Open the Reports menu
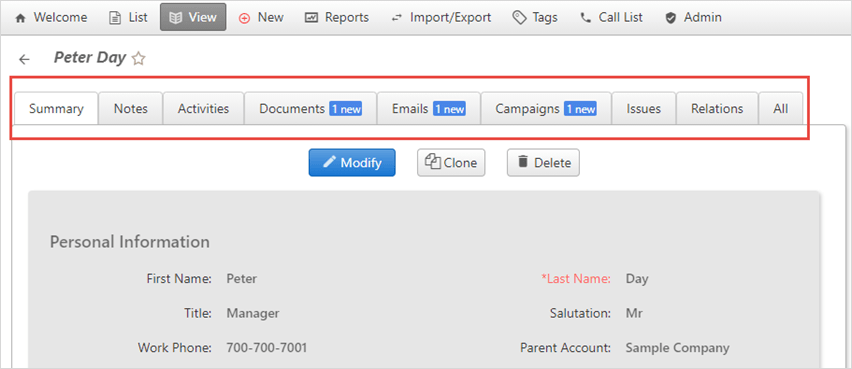 337,17
